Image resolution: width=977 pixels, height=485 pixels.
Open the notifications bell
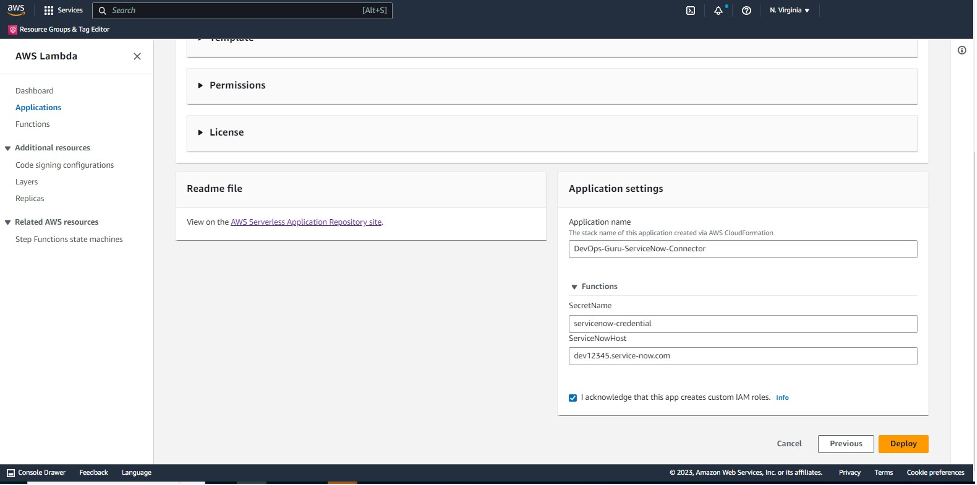[718, 11]
